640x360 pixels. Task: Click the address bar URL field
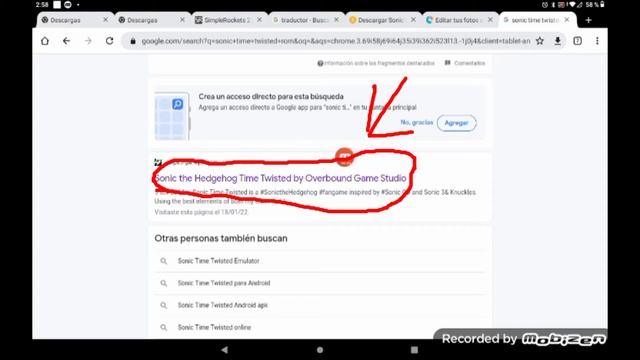tap(336, 41)
